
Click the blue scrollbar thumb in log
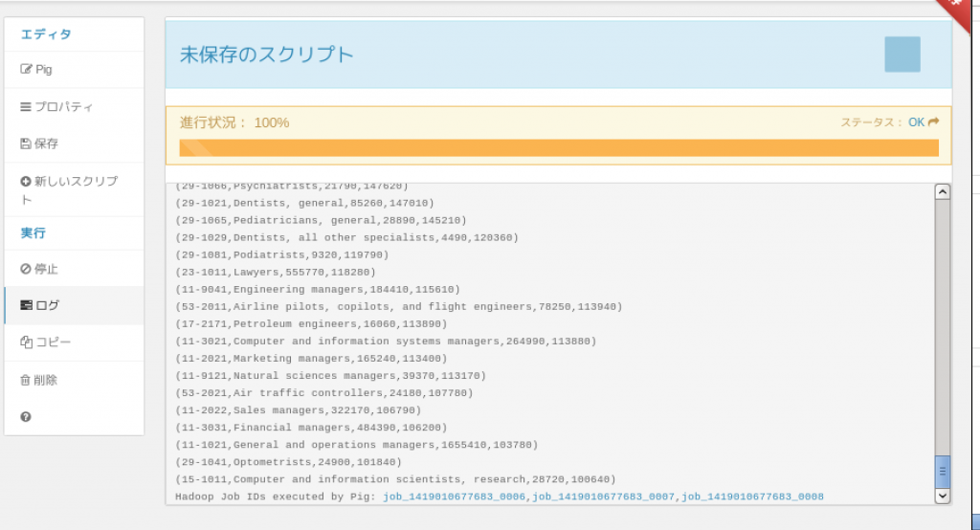943,472
